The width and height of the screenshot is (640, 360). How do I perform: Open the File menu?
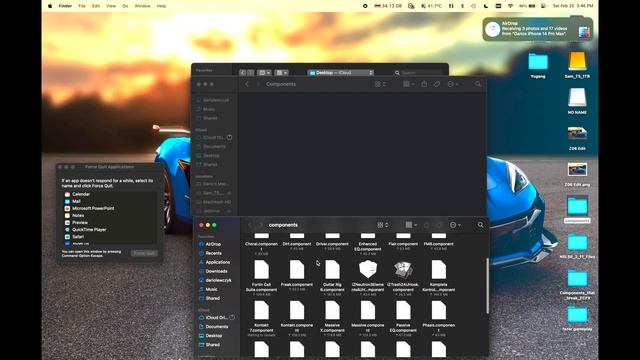(x=82, y=6)
